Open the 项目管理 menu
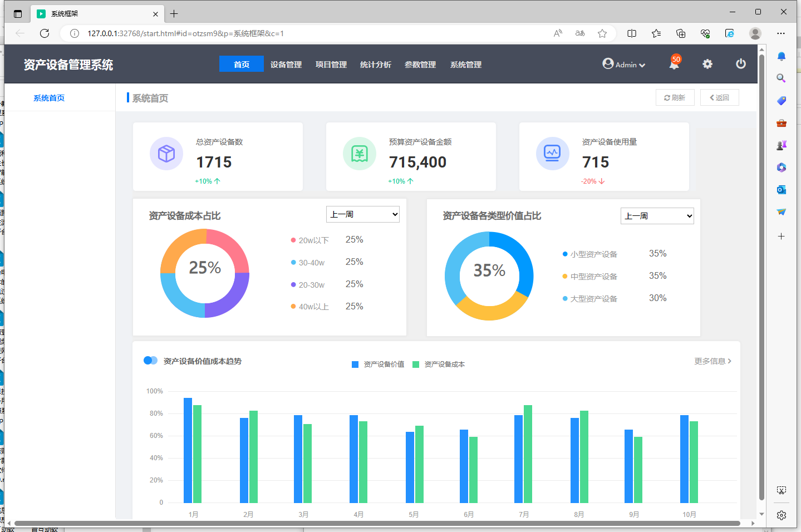Image resolution: width=801 pixels, height=532 pixels. pyautogui.click(x=331, y=65)
